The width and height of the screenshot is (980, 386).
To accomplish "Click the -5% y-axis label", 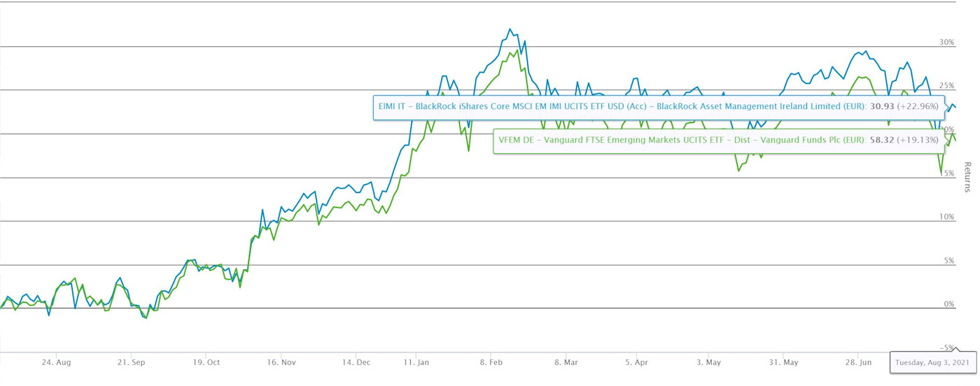I will point(948,348).
